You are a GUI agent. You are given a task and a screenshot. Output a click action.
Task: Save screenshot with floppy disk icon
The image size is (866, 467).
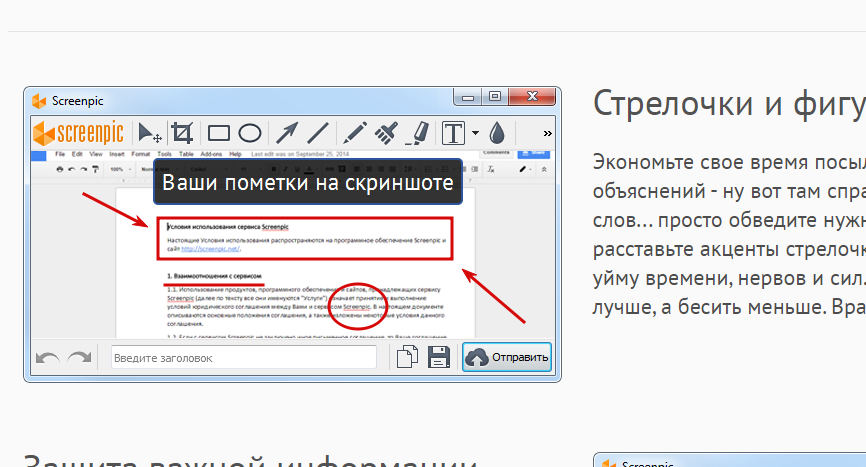[439, 357]
